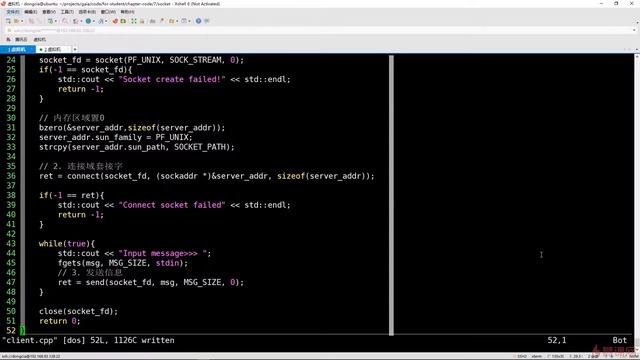Open the 帮助(H) menu
Image resolution: width=640 pixels, height=360 pixels.
tap(127, 12)
